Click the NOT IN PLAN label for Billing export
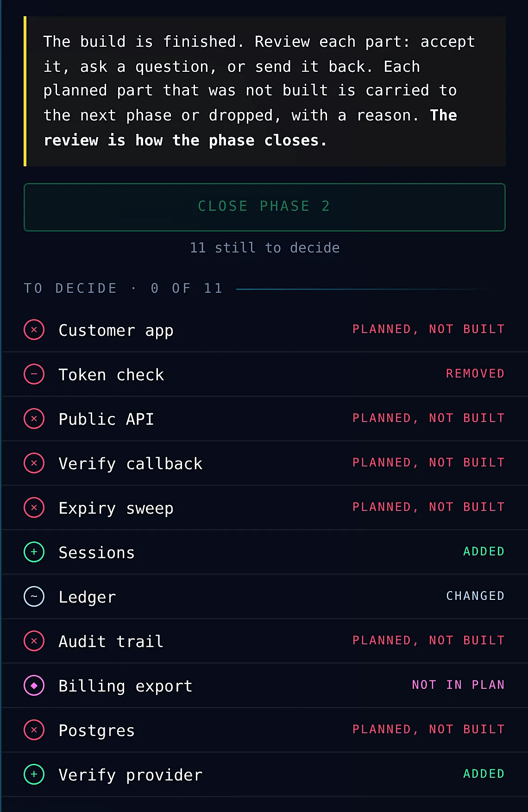The height and width of the screenshot is (812, 528). pos(458,685)
